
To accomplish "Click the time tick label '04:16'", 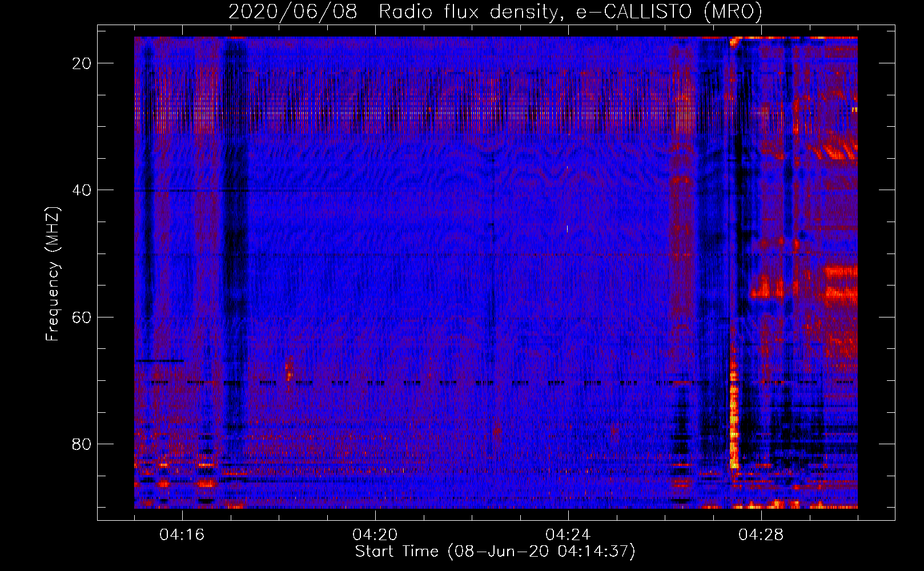I will [182, 535].
